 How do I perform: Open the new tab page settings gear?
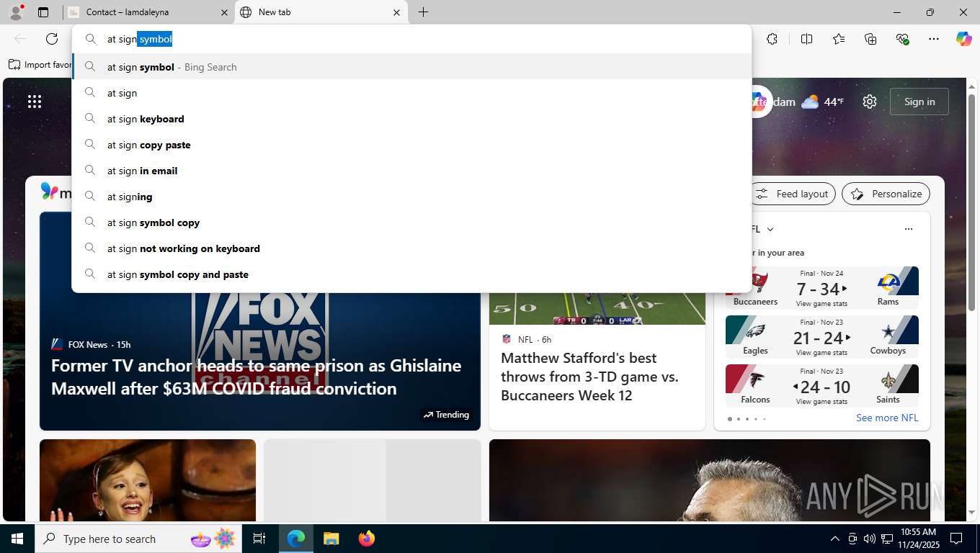click(870, 102)
